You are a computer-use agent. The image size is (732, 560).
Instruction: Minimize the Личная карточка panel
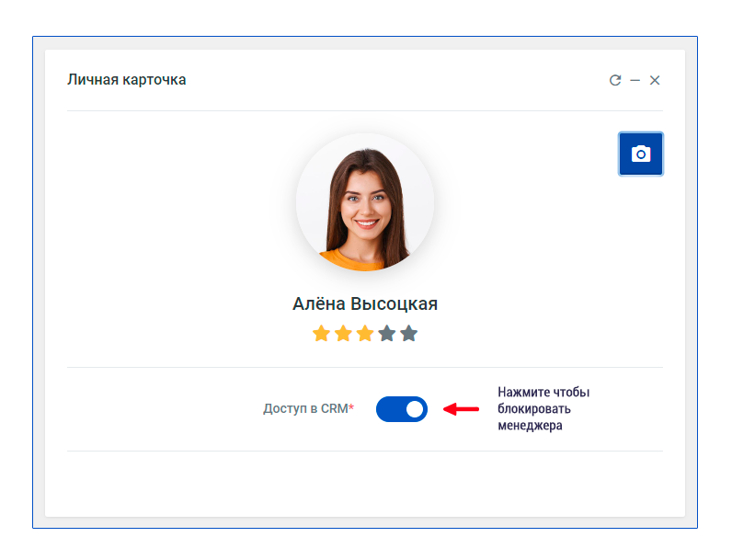tap(635, 80)
